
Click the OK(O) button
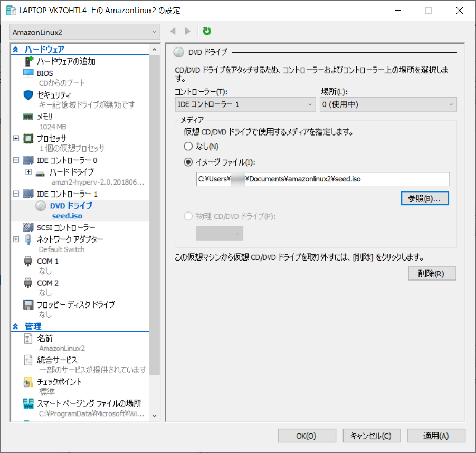[307, 436]
